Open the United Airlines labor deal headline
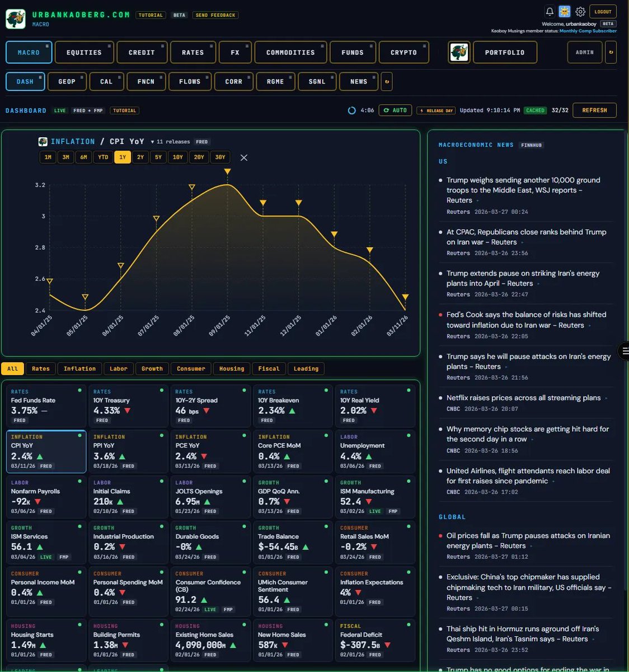The width and height of the screenshot is (629, 672). tap(528, 476)
